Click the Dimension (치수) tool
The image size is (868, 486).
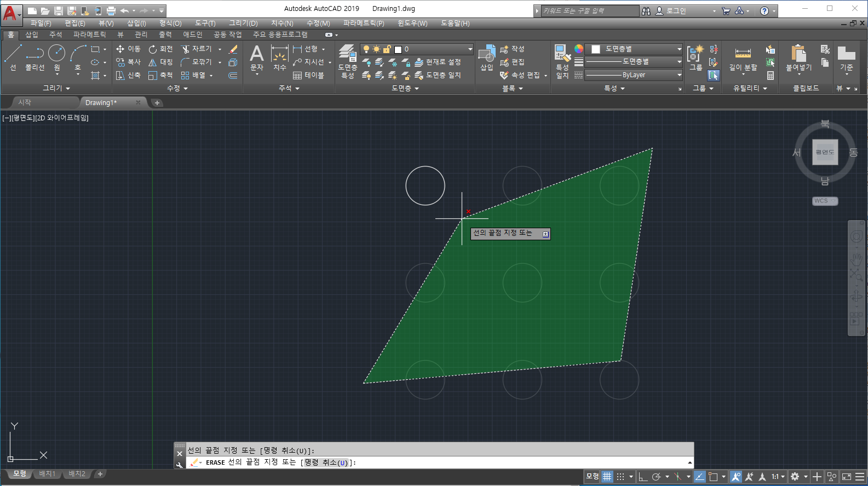click(280, 58)
